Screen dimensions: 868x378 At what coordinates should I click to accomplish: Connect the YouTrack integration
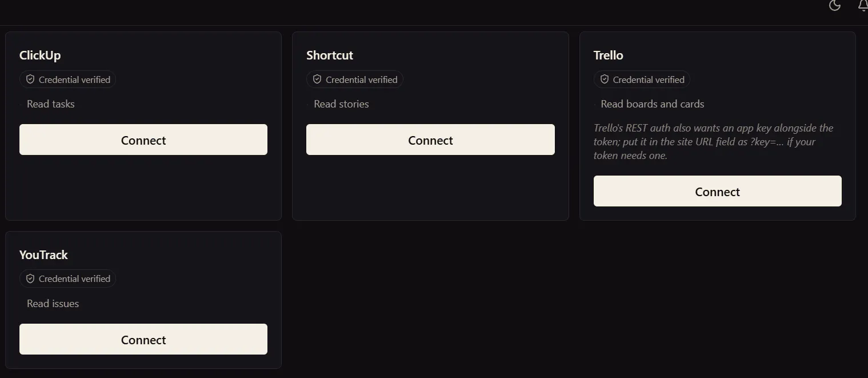(x=143, y=339)
